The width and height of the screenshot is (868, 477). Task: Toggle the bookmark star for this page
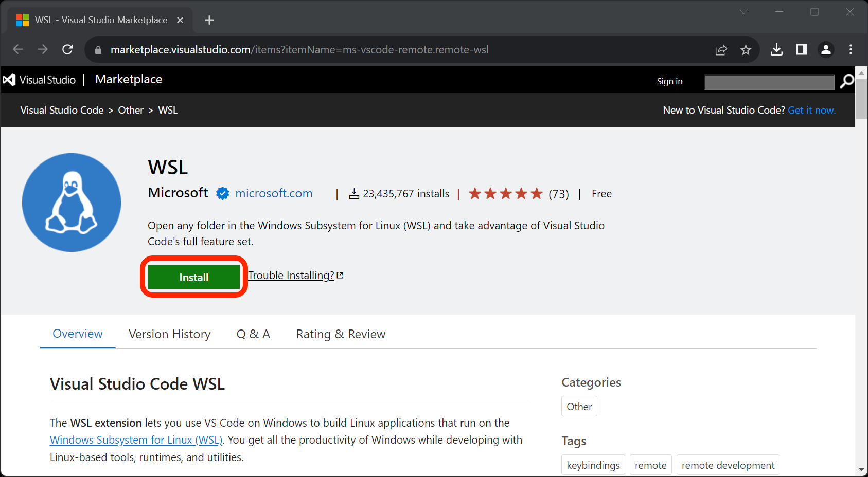(x=746, y=49)
